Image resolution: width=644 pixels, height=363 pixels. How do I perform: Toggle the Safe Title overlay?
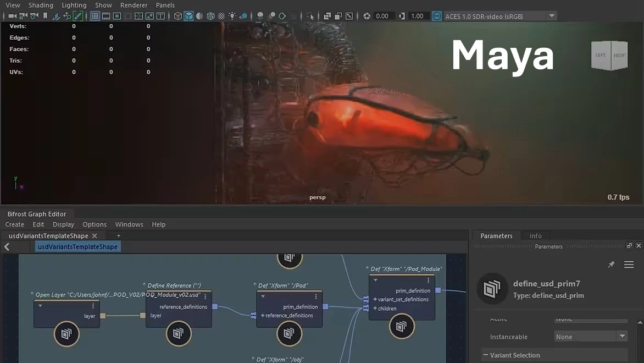[160, 16]
